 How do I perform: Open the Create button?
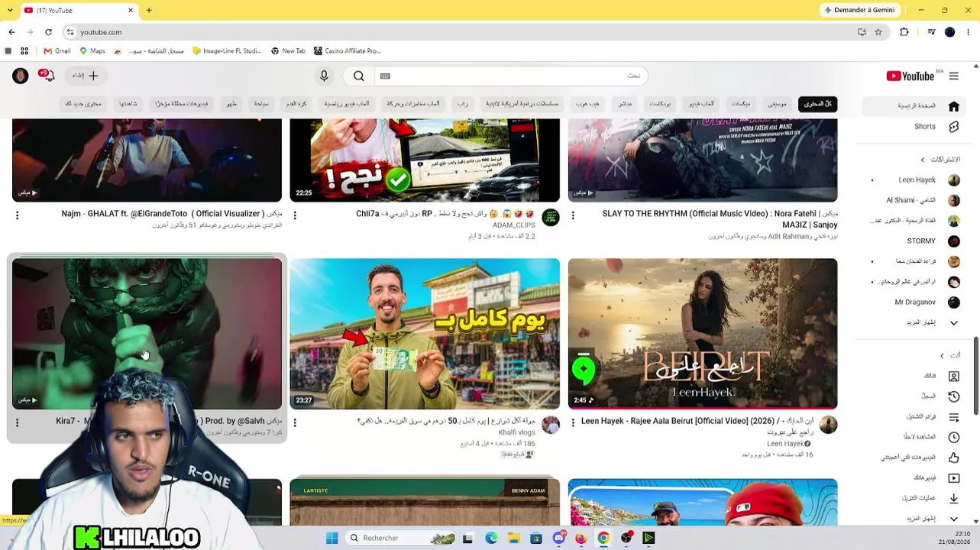point(86,76)
